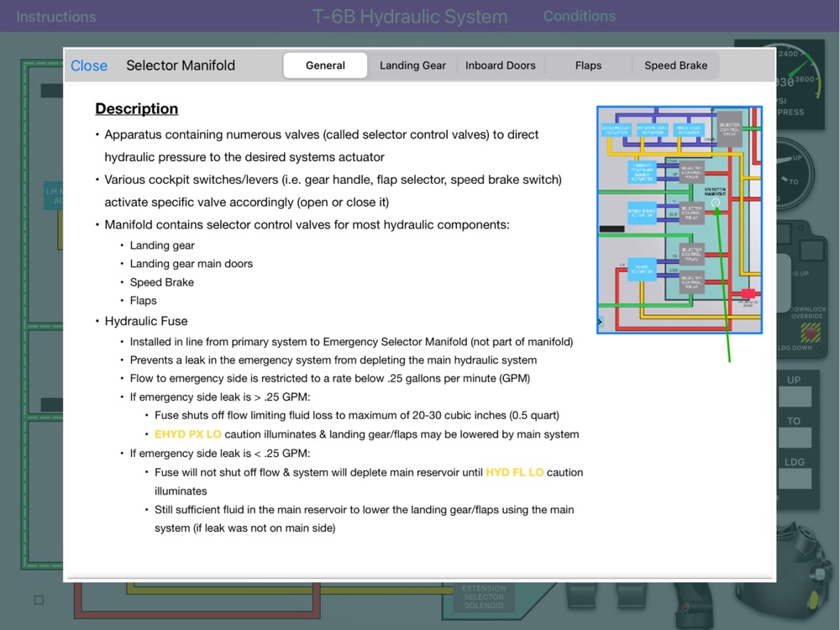This screenshot has height=630, width=840.
Task: Open the Instructions page
Action: 56,16
